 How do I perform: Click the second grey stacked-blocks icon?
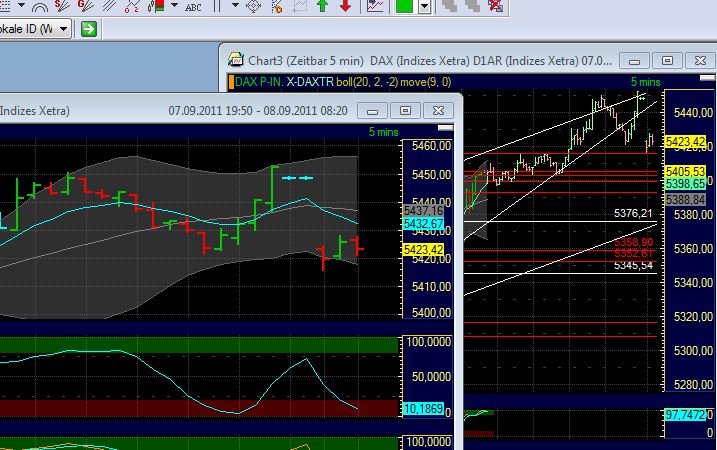(x=472, y=6)
